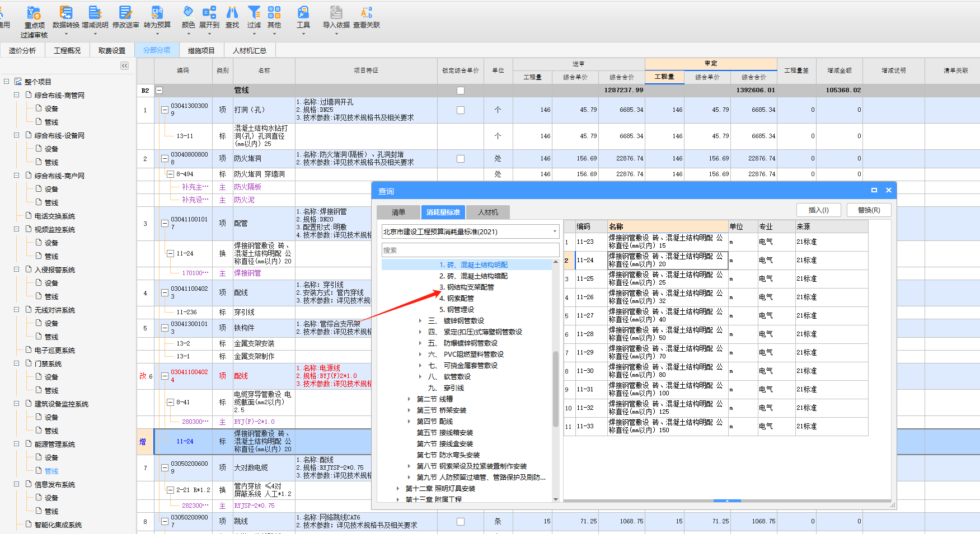Select result row with code 11-28
The width and height of the screenshot is (980, 534).
pos(716,334)
